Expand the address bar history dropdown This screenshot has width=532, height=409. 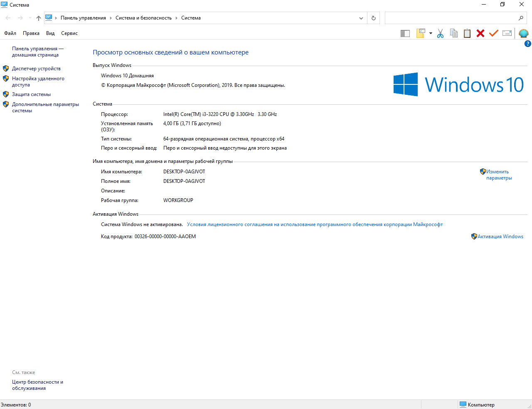(x=361, y=18)
